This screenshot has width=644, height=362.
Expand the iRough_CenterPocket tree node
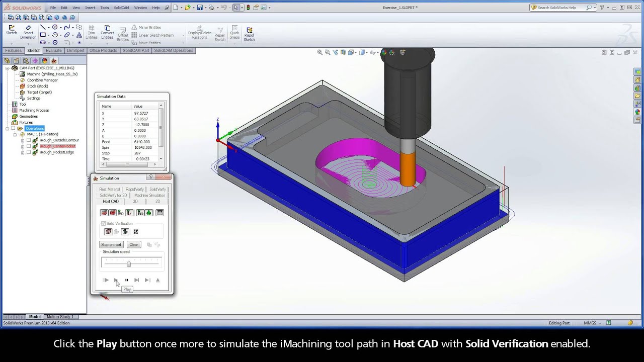tap(22, 146)
